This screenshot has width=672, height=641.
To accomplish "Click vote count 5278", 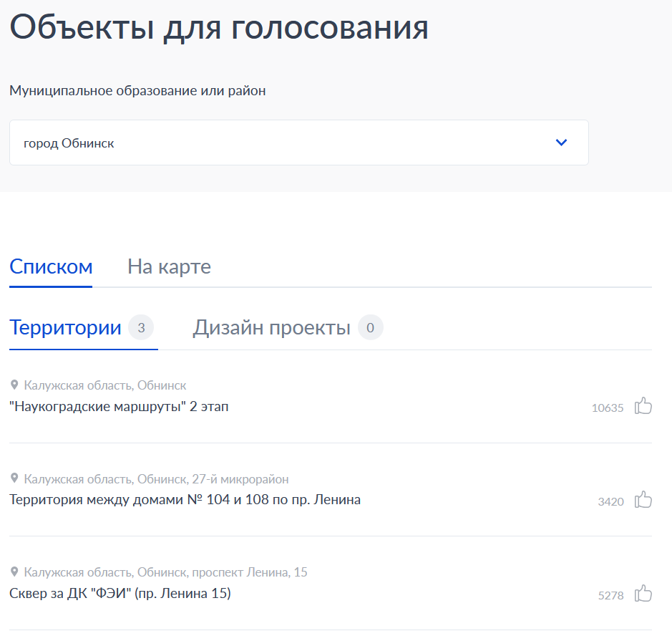I will pyautogui.click(x=610, y=596).
